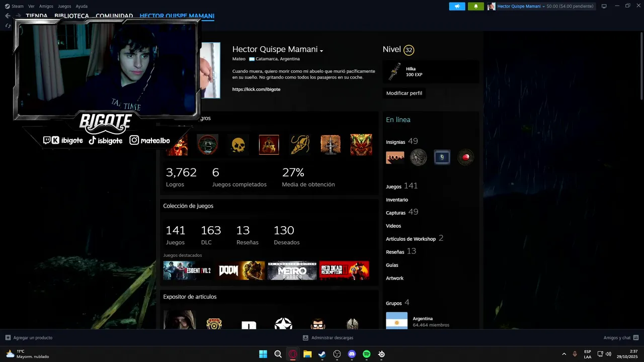Open the taskbar volume icon
644x362 pixels.
coord(608,354)
